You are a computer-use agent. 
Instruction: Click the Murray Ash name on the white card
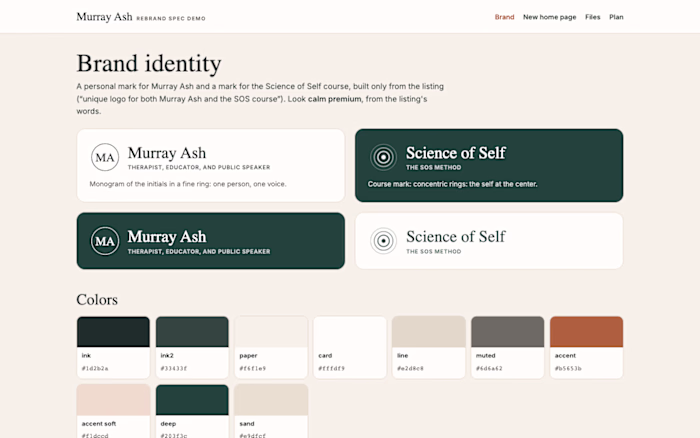pos(167,153)
